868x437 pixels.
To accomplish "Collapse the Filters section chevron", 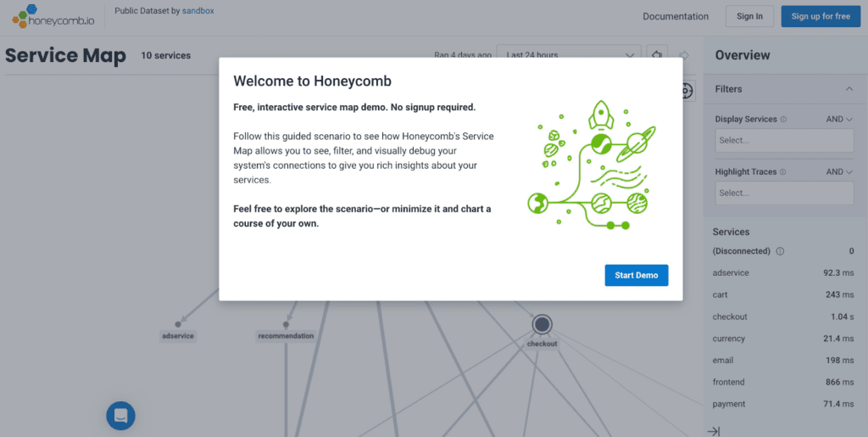I will (849, 89).
